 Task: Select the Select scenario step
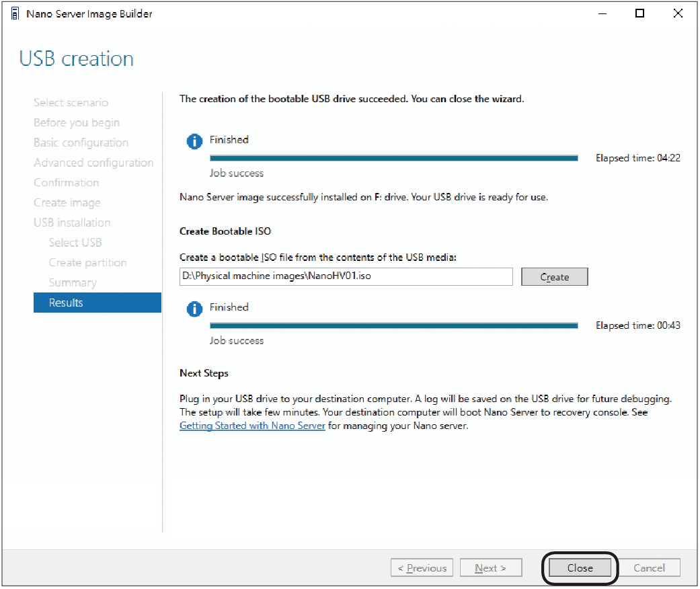tap(71, 103)
